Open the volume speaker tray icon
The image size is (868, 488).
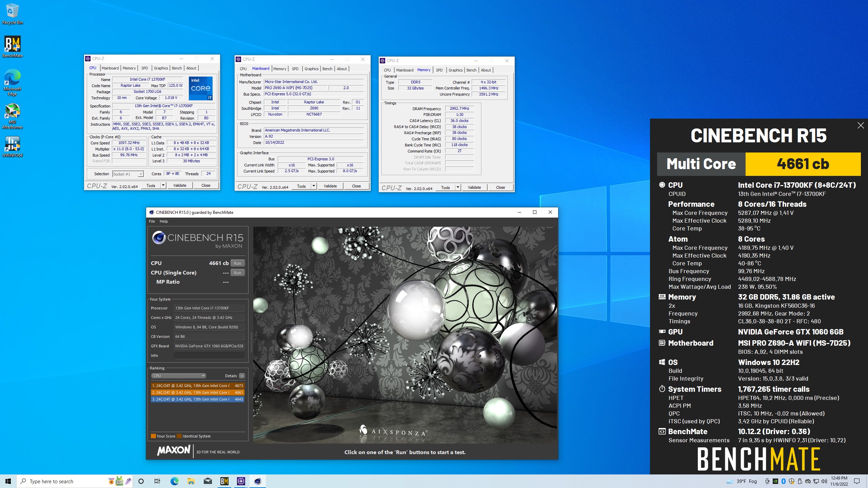824,481
